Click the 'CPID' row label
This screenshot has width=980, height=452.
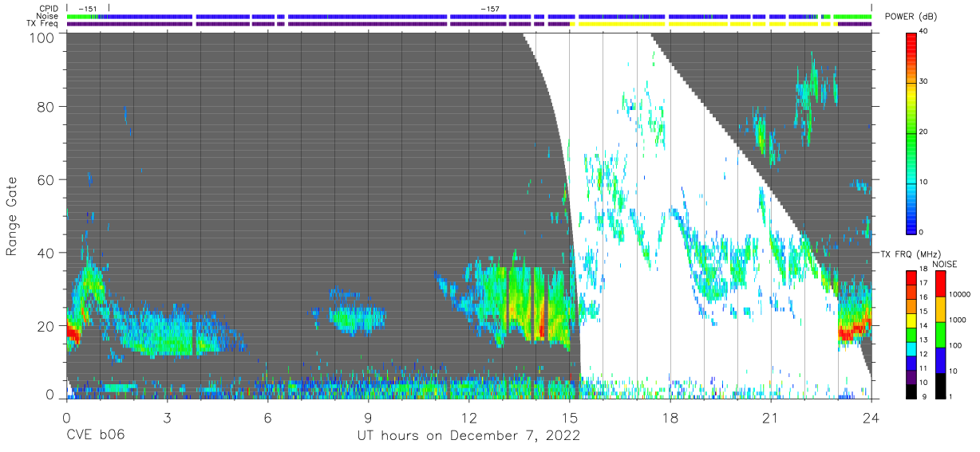[x=49, y=9]
